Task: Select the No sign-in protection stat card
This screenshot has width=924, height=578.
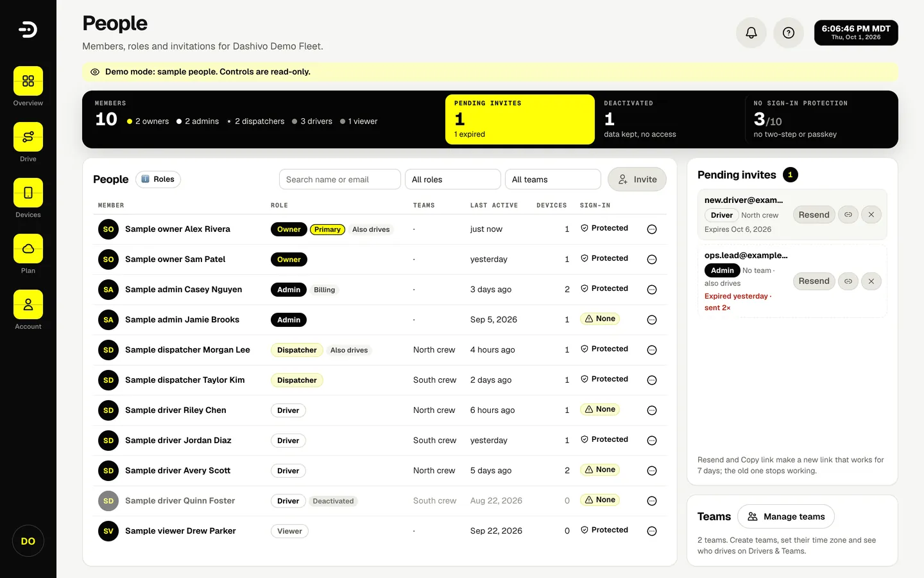Action: [x=821, y=119]
